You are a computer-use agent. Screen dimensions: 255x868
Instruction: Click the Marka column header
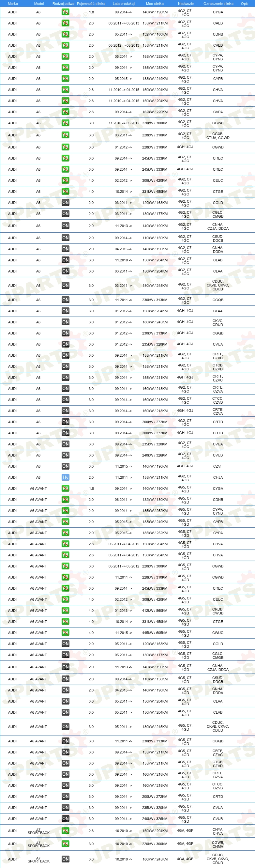click(12, 4)
